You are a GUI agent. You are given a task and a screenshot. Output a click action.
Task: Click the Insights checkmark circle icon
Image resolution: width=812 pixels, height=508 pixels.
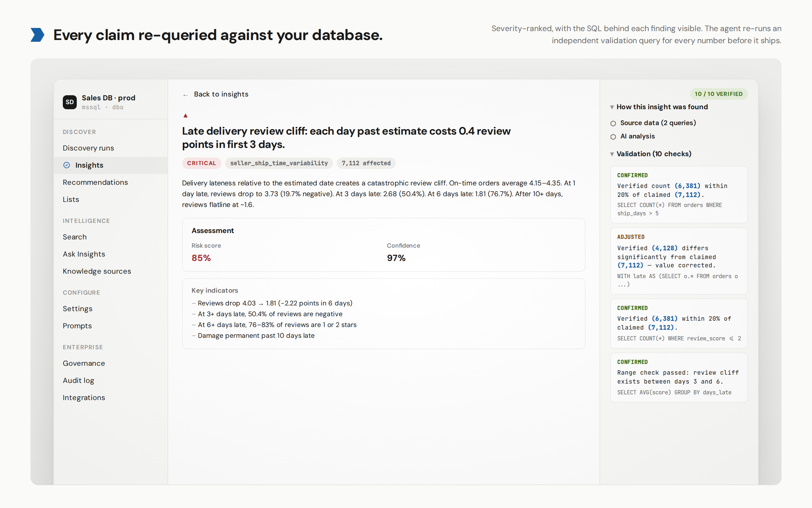pyautogui.click(x=67, y=165)
